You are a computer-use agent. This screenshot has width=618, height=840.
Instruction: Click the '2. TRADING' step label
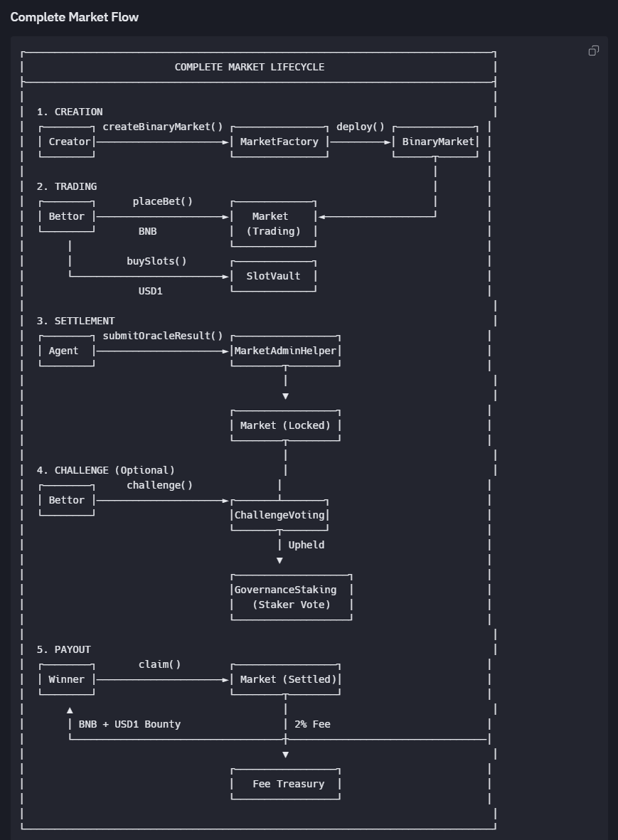(x=67, y=186)
